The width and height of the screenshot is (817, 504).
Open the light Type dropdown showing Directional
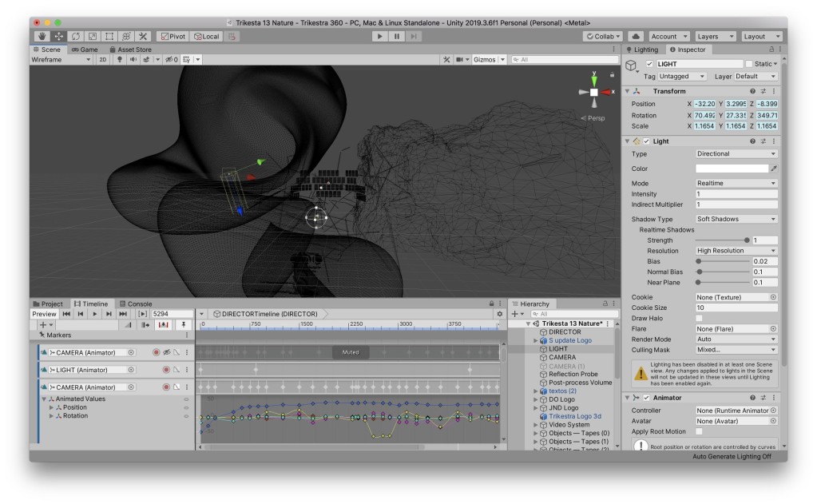coord(736,154)
